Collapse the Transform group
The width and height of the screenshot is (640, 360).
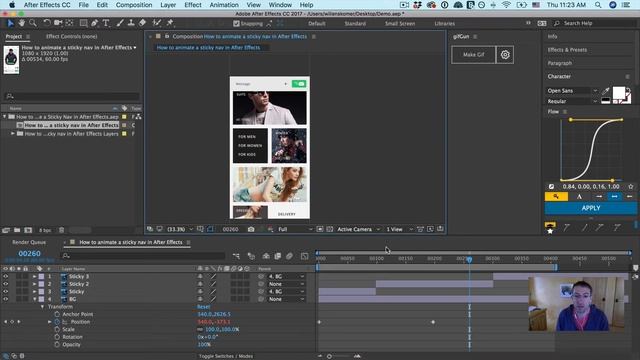click(42, 307)
